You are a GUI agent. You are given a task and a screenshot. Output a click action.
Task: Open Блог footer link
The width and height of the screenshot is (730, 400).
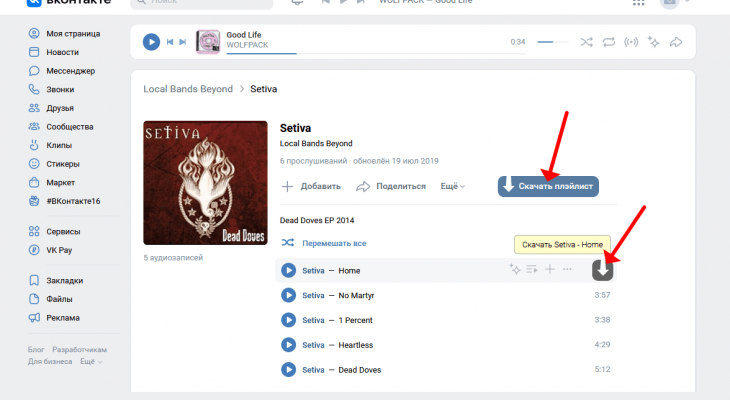point(36,349)
